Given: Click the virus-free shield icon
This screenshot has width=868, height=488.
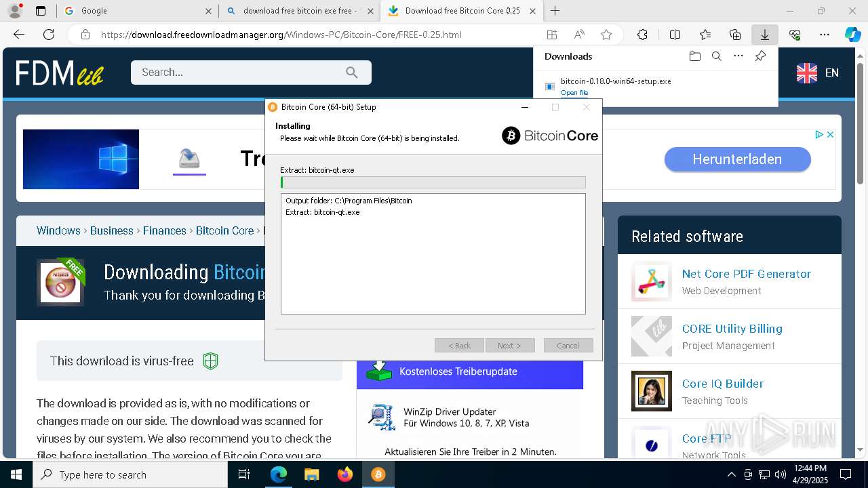Looking at the screenshot, I should click(210, 361).
